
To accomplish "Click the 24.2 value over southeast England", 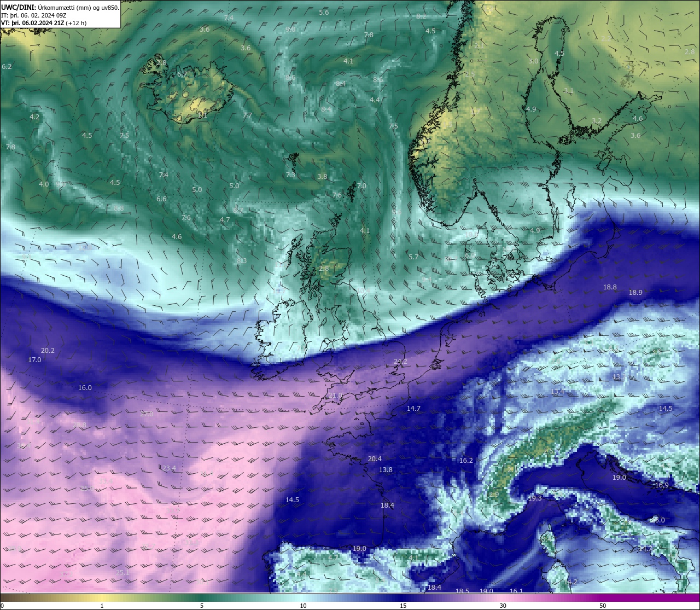I will [400, 362].
